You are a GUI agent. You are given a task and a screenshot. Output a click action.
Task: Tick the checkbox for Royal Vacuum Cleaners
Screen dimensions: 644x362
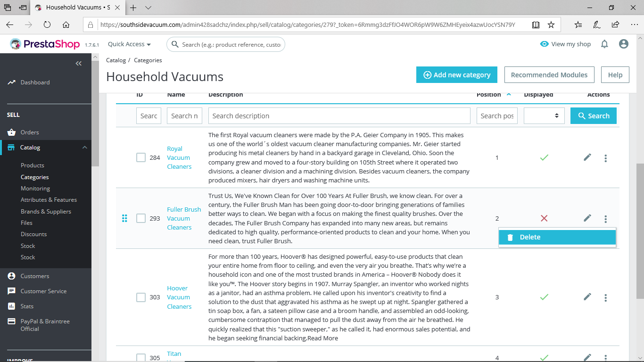pyautogui.click(x=141, y=157)
